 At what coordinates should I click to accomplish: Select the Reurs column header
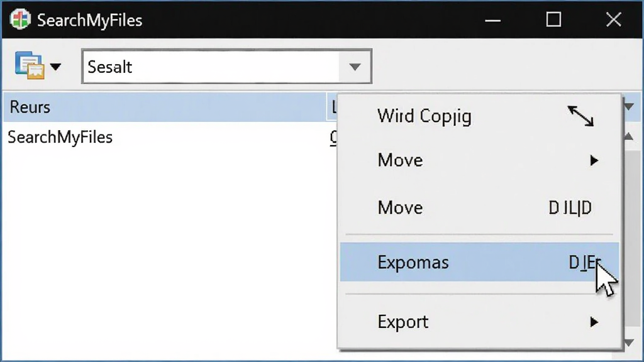click(165, 107)
